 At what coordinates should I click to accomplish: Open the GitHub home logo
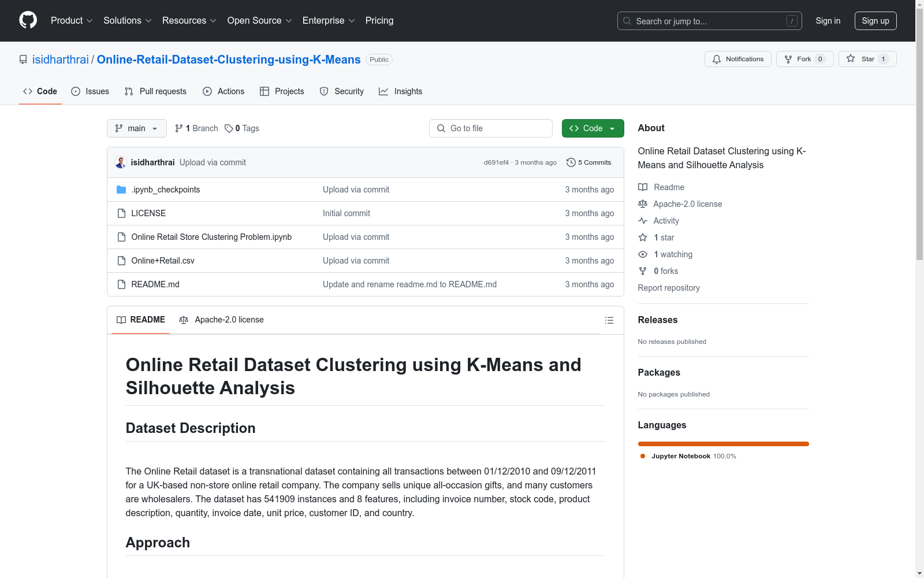pos(28,20)
